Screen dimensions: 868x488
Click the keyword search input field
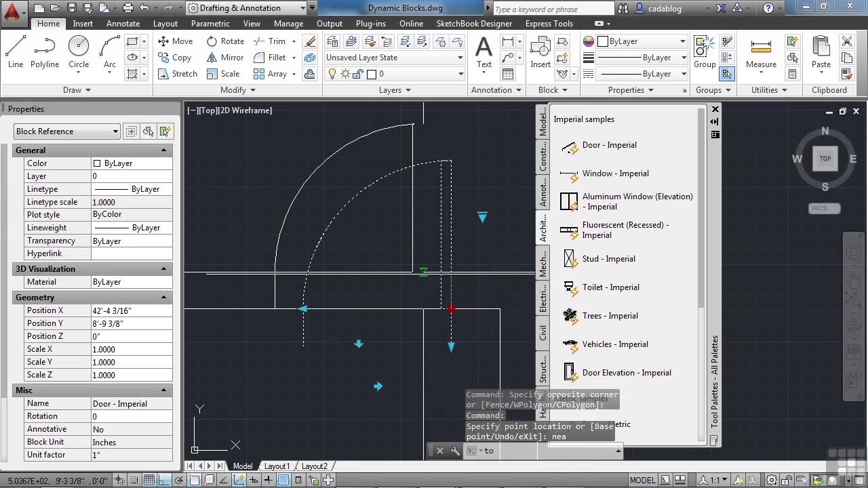(555, 8)
